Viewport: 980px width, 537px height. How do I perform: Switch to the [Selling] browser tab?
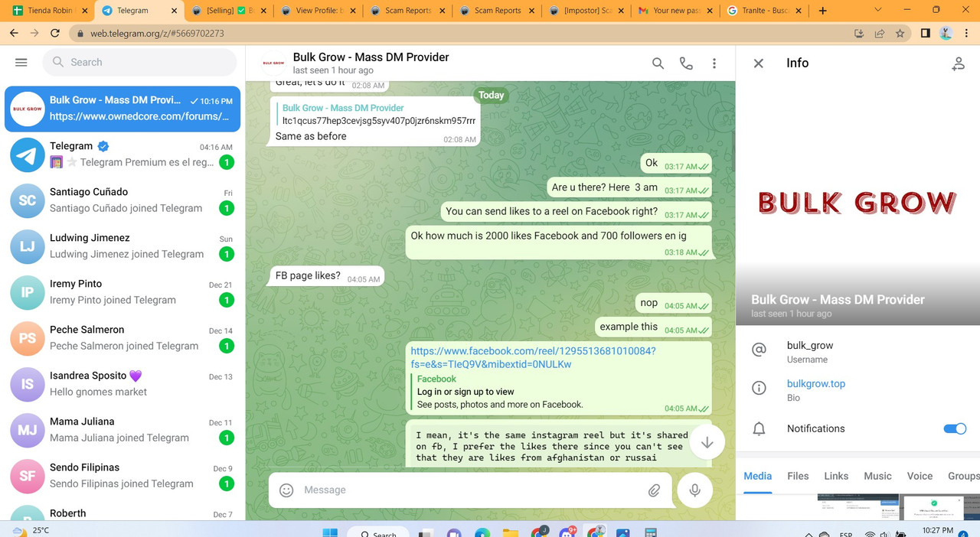click(228, 11)
